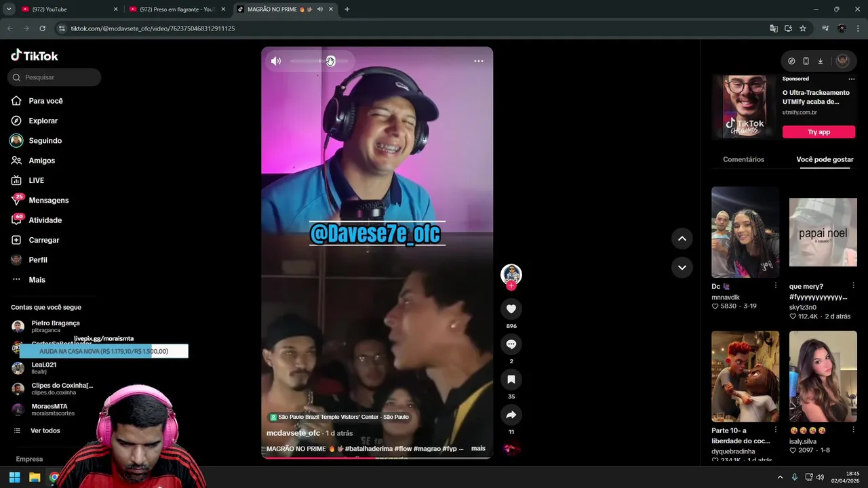Screen dimensions: 868x488
Task: Follow creator via the avatar plus icon
Action: [x=511, y=286]
